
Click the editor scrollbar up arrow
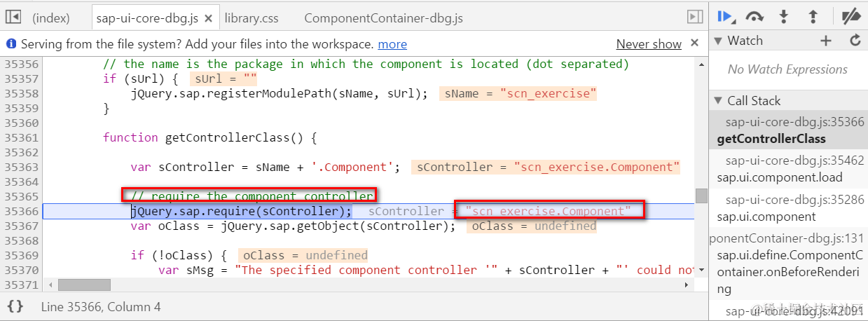click(x=701, y=64)
